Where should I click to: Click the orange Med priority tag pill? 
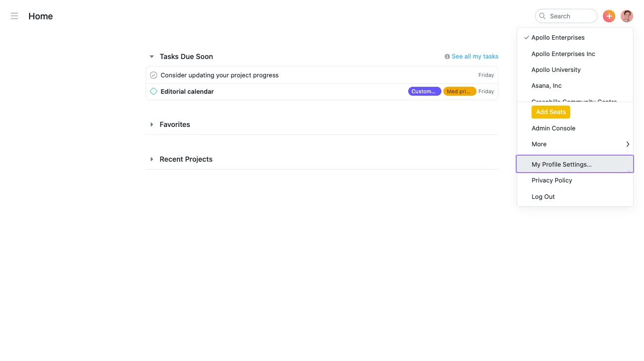tap(459, 91)
